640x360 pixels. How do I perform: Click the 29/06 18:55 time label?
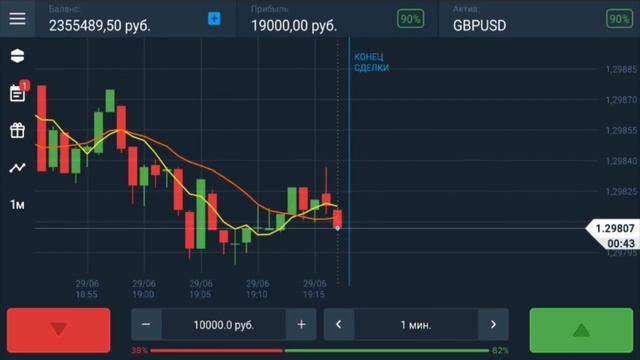87,289
